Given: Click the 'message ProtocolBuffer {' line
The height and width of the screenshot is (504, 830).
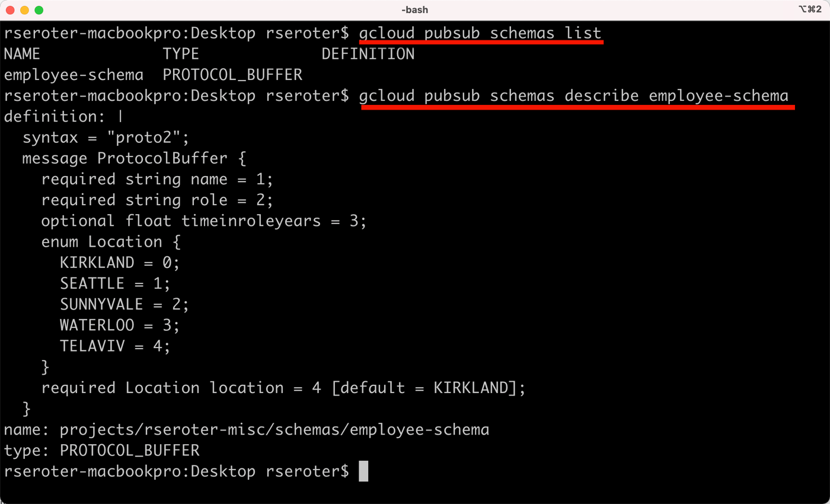Looking at the screenshot, I should (x=133, y=159).
